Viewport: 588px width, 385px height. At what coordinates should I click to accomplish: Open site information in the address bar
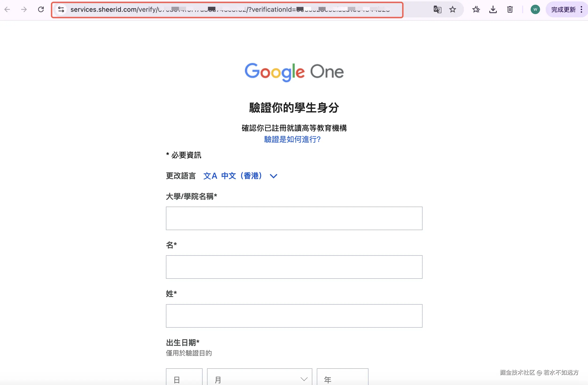coord(61,9)
